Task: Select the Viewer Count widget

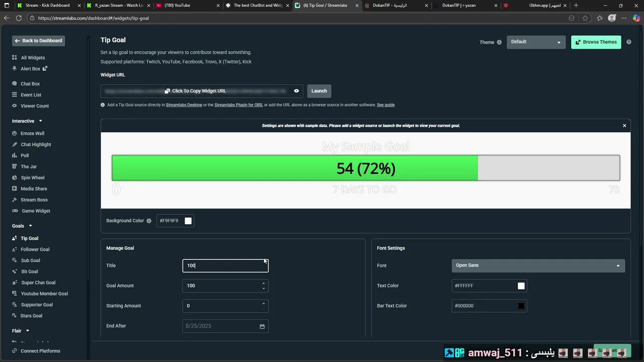Action: (x=34, y=106)
